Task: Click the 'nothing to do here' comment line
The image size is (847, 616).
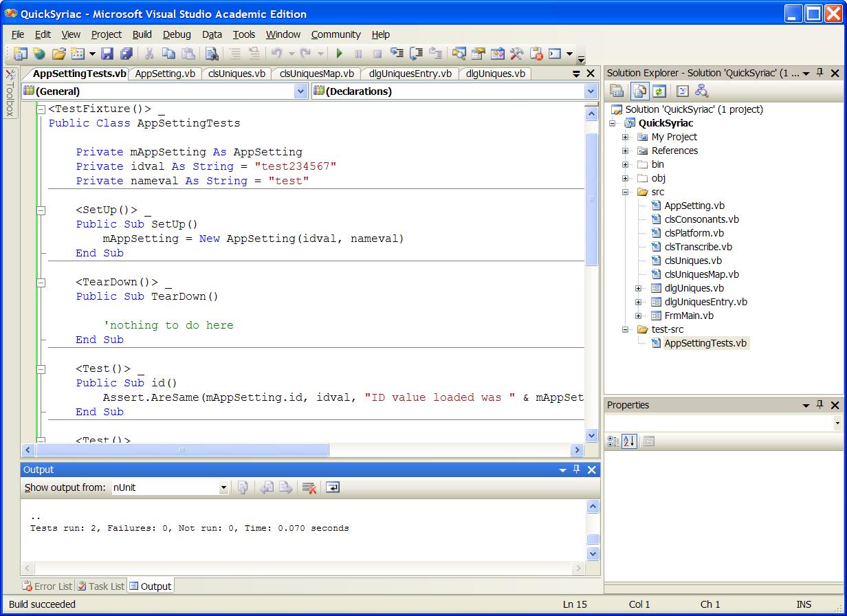Action: coord(168,325)
